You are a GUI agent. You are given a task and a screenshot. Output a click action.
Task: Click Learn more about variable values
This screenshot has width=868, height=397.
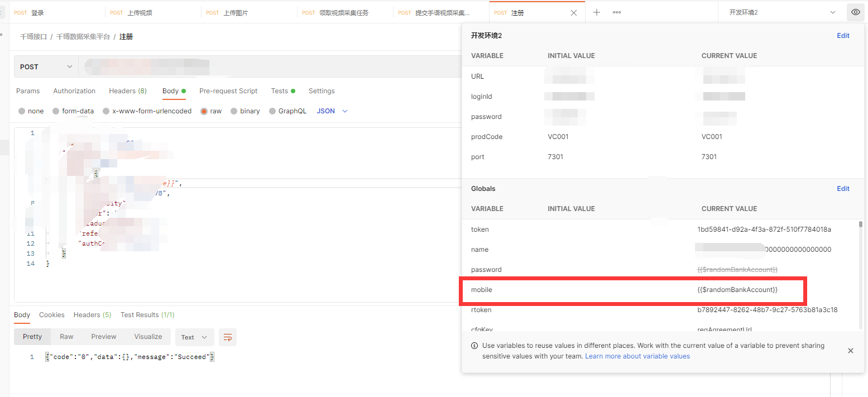tap(637, 356)
